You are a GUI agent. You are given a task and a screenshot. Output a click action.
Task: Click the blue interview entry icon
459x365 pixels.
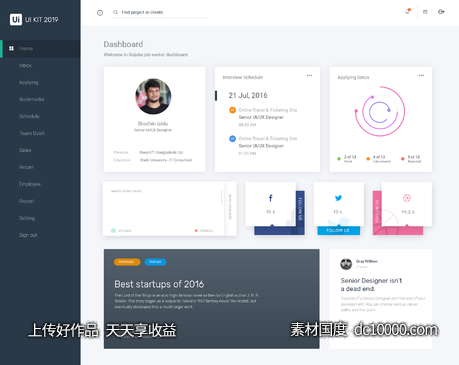click(x=232, y=139)
